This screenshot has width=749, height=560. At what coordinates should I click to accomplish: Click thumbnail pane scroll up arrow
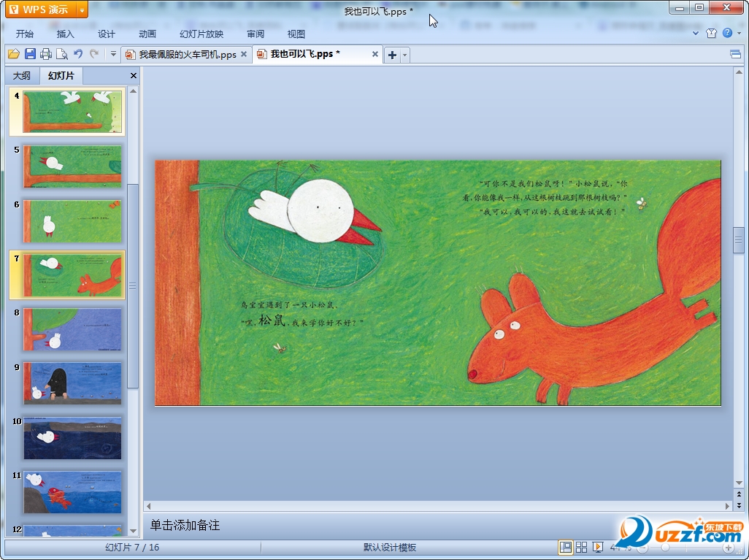click(134, 91)
